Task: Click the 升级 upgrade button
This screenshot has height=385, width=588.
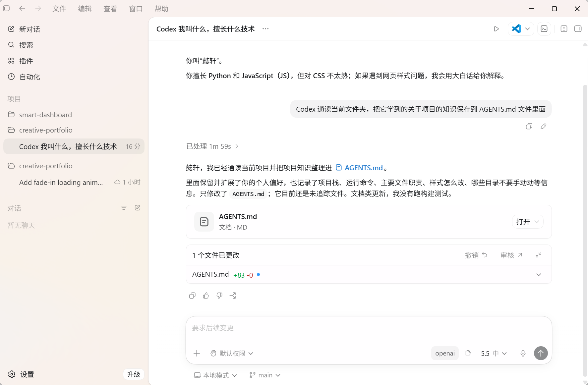Action: click(134, 374)
